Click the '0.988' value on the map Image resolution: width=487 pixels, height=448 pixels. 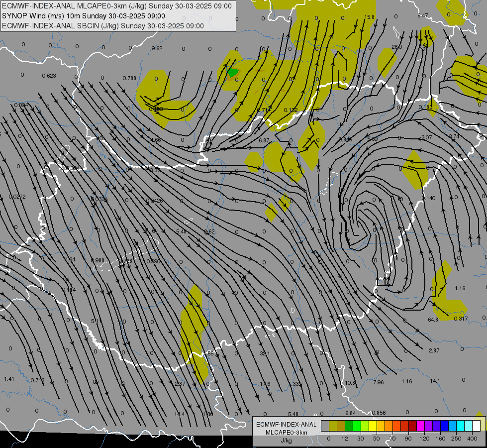coord(97,260)
